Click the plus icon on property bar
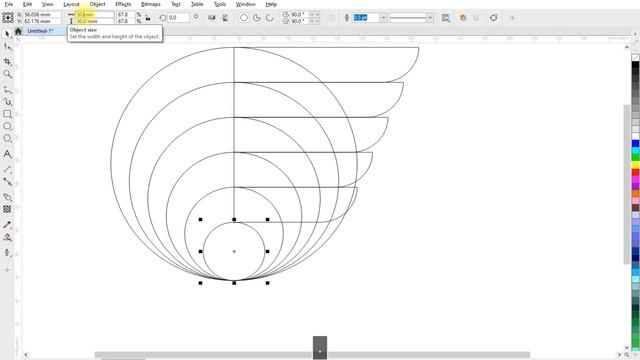 pyautogui.click(x=512, y=18)
